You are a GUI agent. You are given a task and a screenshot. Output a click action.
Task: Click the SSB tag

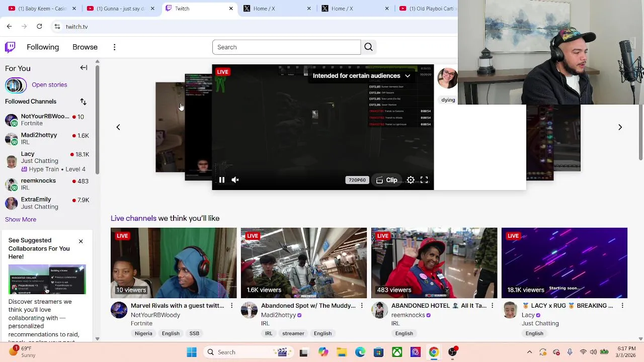(x=194, y=333)
